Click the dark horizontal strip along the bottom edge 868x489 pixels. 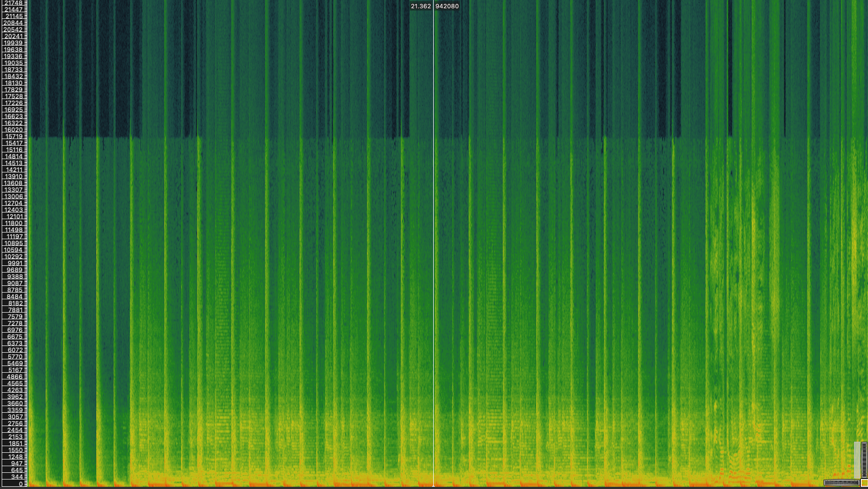pyautogui.click(x=390, y=487)
